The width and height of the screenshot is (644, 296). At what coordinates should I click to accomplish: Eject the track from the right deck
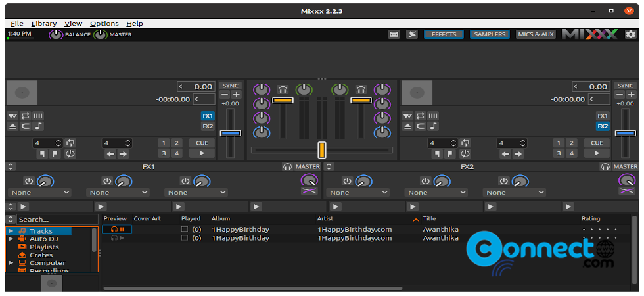pyautogui.click(x=407, y=126)
